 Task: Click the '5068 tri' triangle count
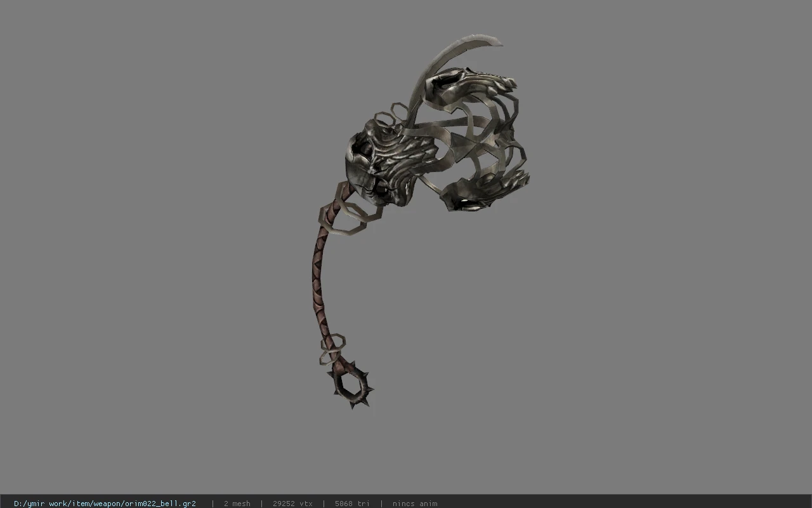pyautogui.click(x=352, y=504)
